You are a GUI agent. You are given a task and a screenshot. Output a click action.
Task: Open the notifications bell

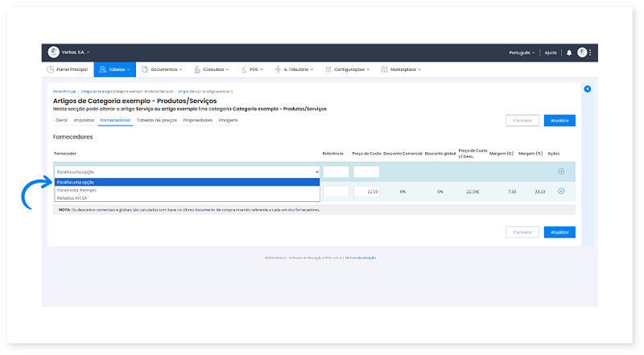pyautogui.click(x=569, y=52)
